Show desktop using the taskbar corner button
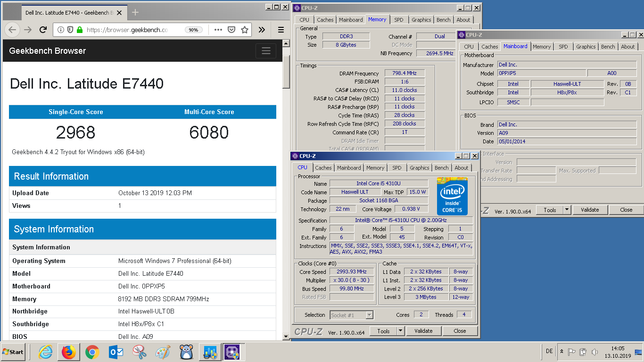 tap(639, 352)
